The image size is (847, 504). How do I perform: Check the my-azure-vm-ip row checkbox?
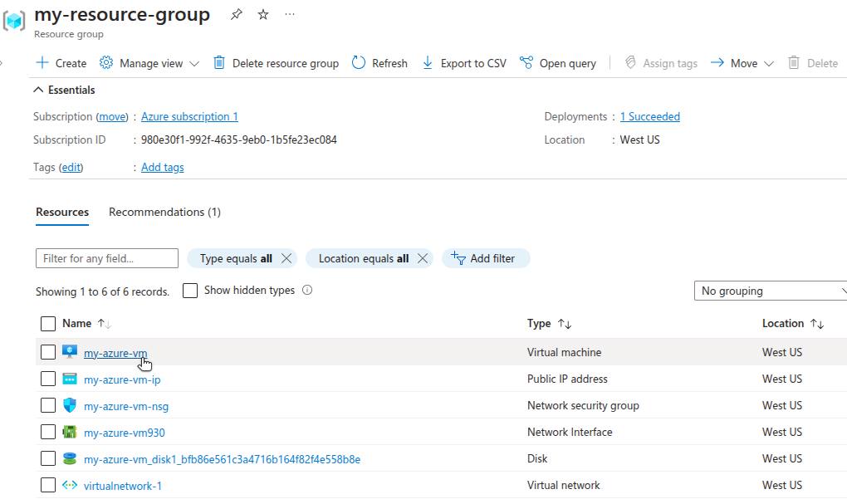48,379
